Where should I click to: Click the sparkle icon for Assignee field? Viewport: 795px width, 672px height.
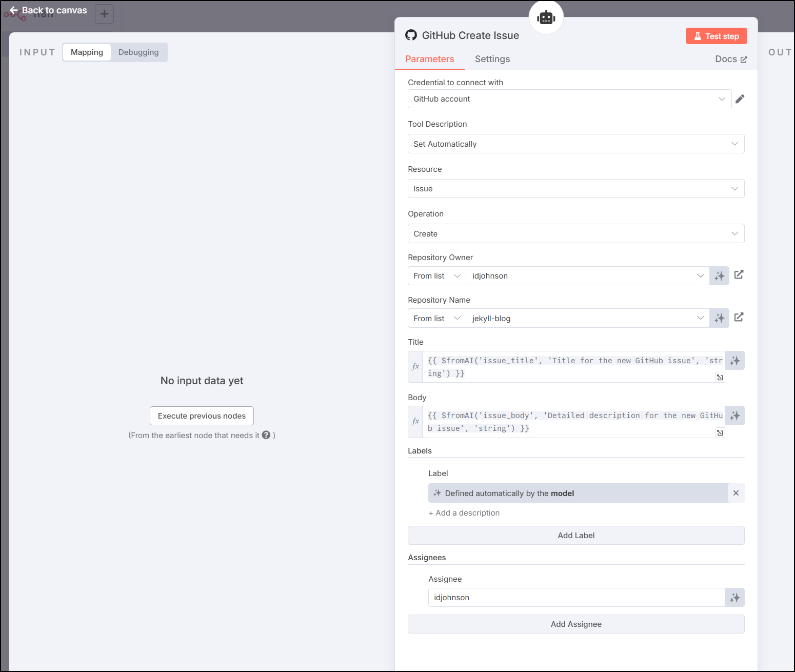click(735, 598)
